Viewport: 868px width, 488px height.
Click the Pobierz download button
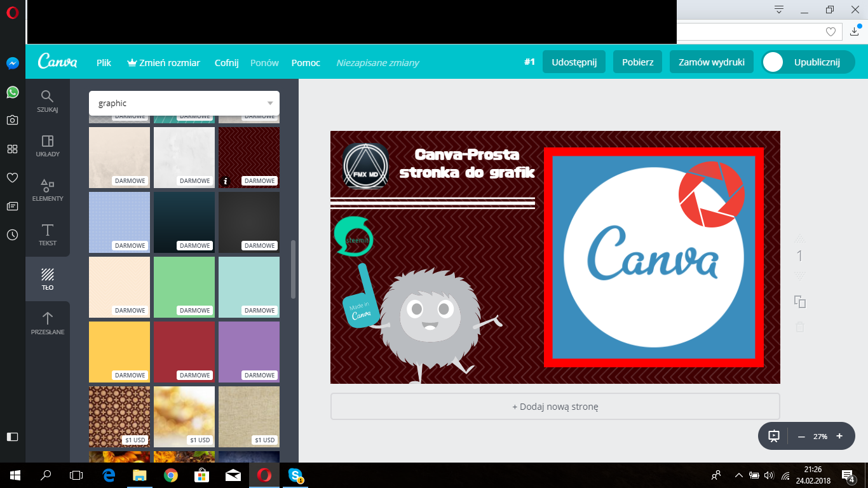coord(638,62)
